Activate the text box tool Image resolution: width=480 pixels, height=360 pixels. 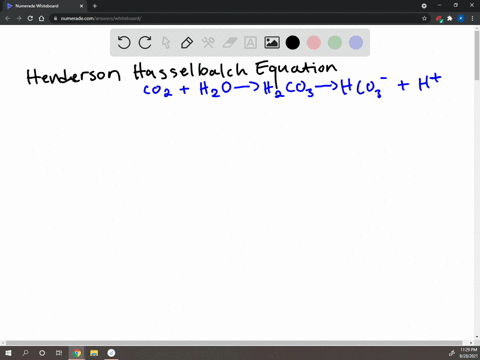coord(250,43)
